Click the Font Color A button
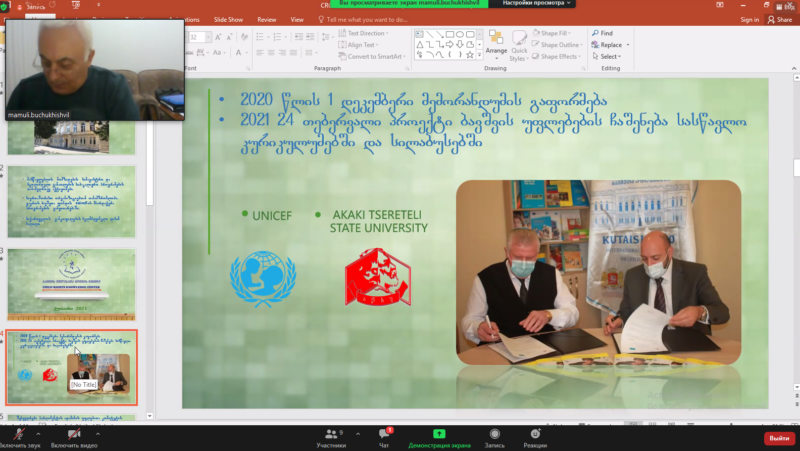 pyautogui.click(x=238, y=52)
